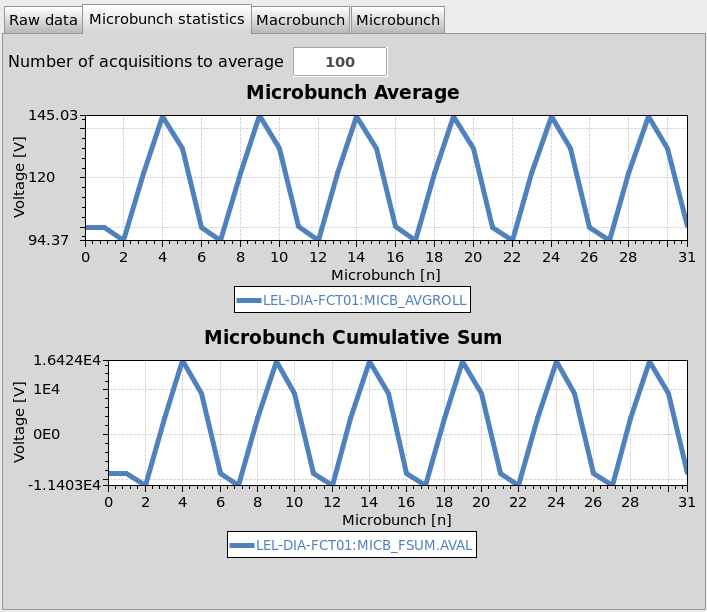Click the MICB_AVGROLL legend text
The image size is (707, 612).
tap(364, 299)
